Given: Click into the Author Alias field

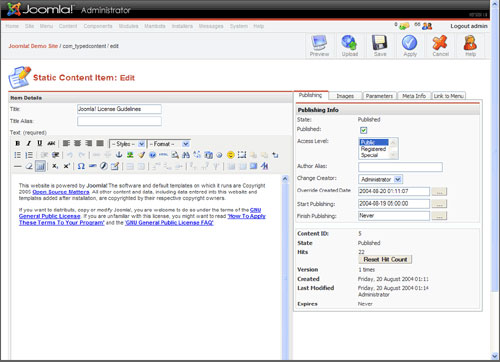Looking at the screenshot, I should coord(400,167).
